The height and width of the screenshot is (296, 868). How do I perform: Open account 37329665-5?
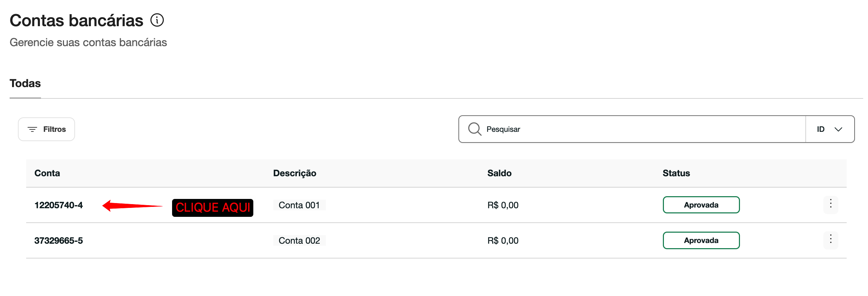59,241
